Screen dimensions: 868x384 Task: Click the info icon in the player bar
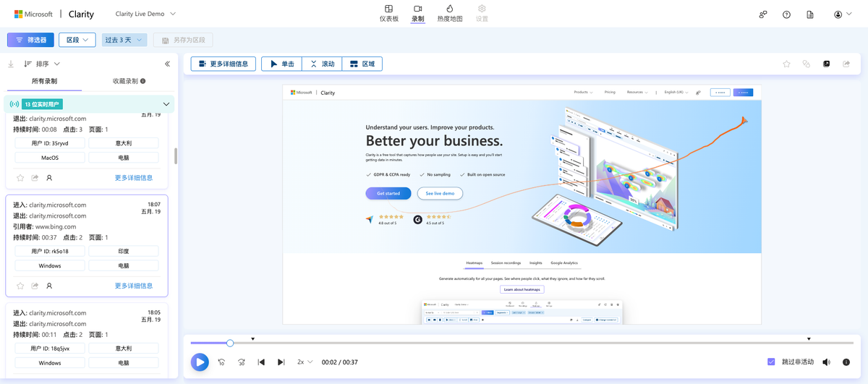846,362
